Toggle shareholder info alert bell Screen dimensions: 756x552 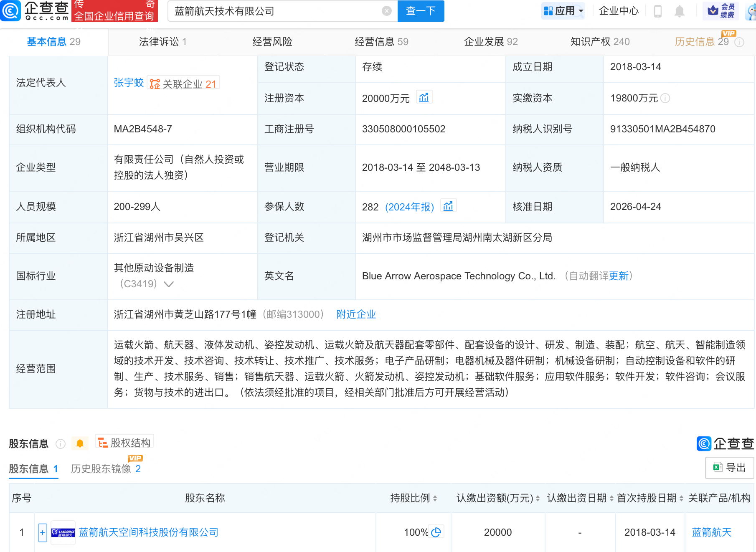point(80,443)
